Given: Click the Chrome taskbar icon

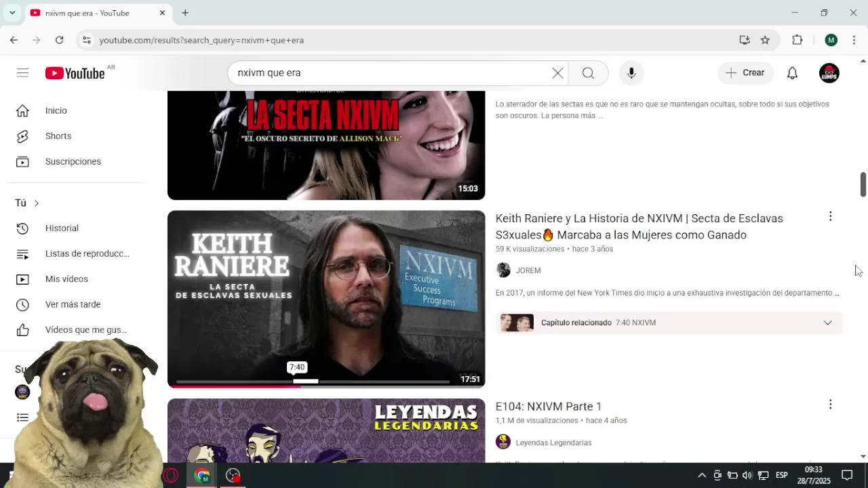Looking at the screenshot, I should point(201,476).
